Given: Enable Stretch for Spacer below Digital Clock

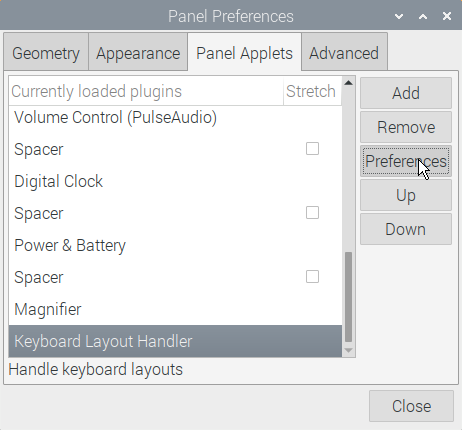Looking at the screenshot, I should (x=312, y=213).
